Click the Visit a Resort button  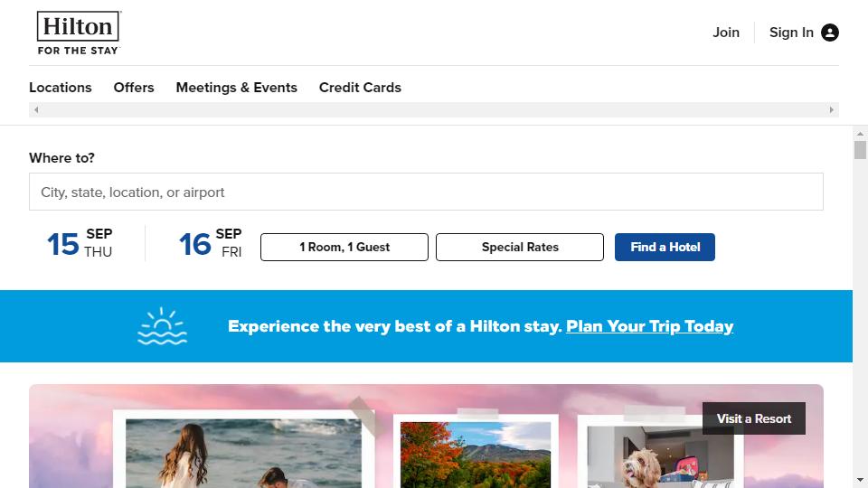point(754,418)
